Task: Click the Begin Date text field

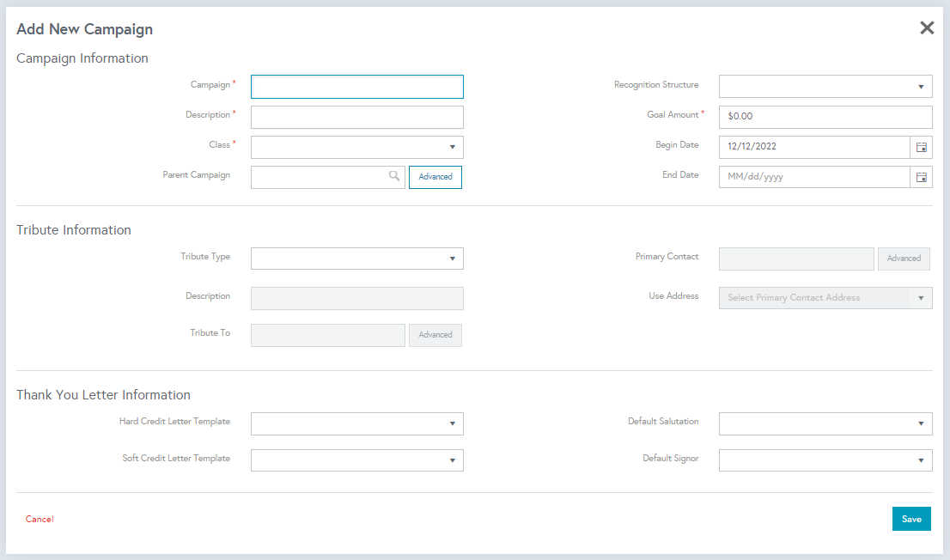Action: [814, 147]
